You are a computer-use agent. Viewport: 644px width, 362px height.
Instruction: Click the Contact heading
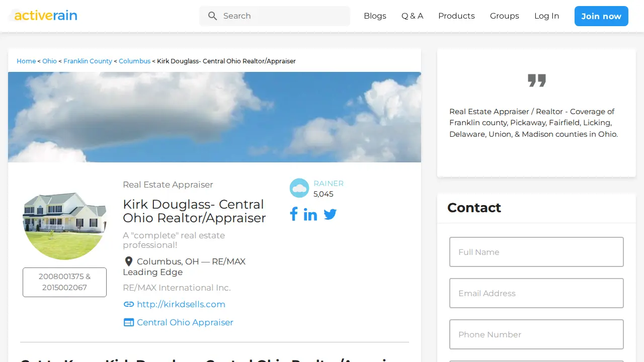click(x=474, y=208)
